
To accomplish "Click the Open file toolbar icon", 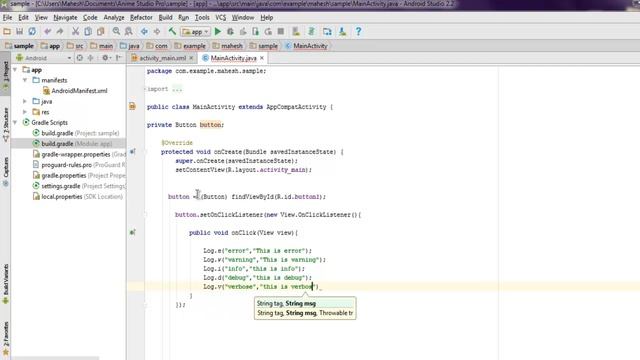I will pos(7,31).
